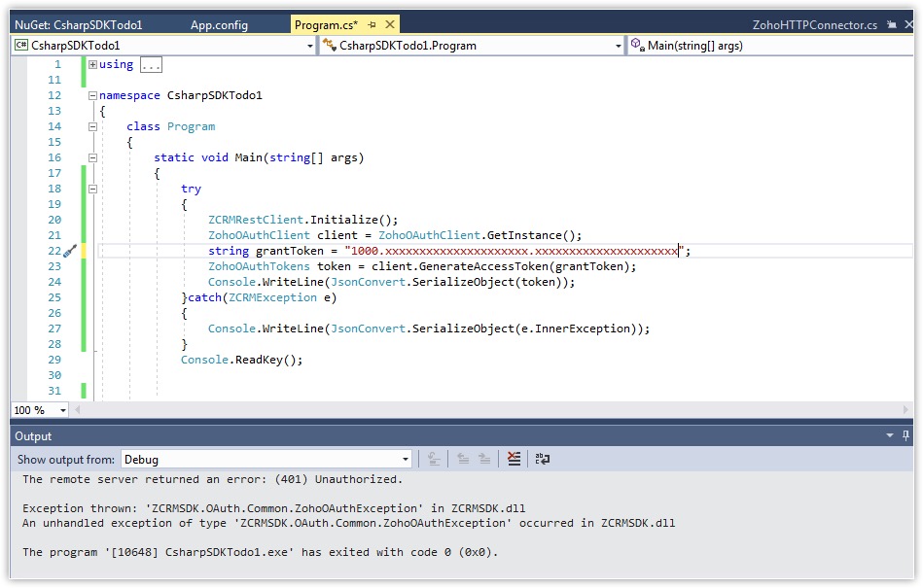Click e.InnerException text on line 27
This screenshot has width=923, height=588.
[576, 329]
